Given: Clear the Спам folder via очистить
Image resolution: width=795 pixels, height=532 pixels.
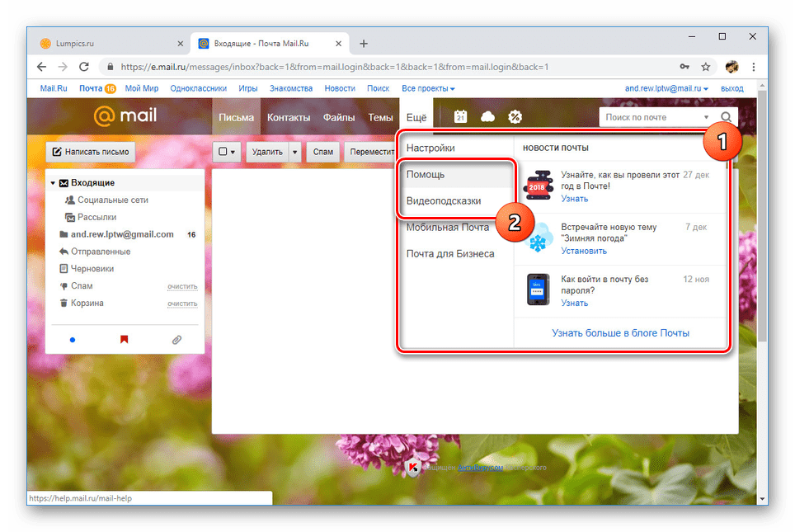Looking at the screenshot, I should pyautogui.click(x=182, y=286).
